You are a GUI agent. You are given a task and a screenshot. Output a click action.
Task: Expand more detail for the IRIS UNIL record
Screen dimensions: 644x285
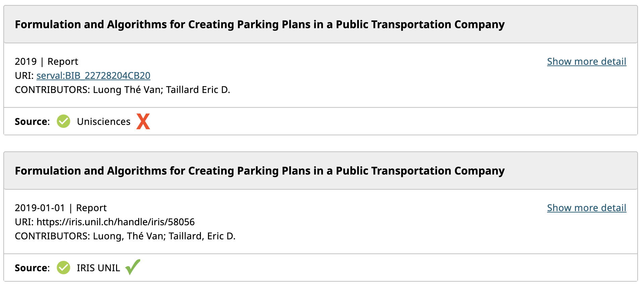(x=586, y=208)
